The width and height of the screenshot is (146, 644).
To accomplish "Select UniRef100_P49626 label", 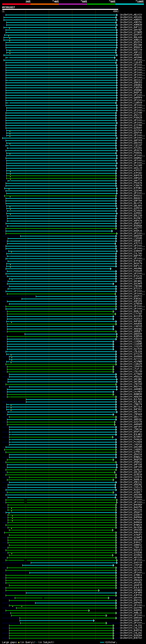I will click(x=131, y=440).
